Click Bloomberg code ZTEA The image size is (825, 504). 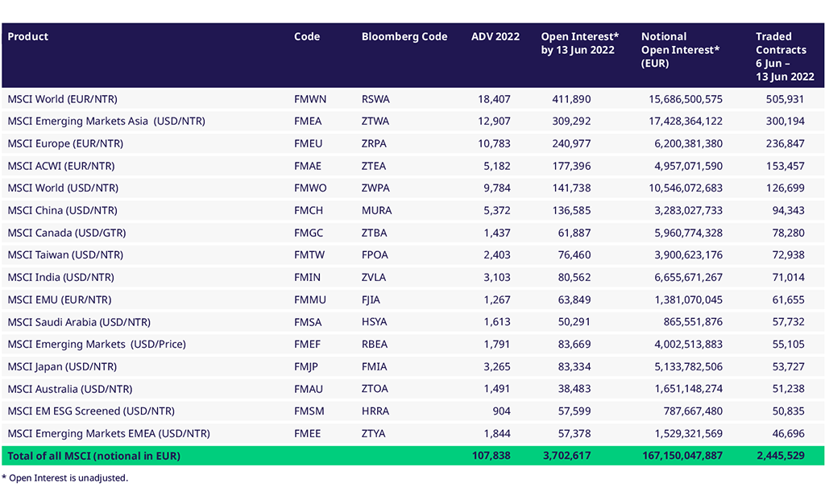coord(374,166)
